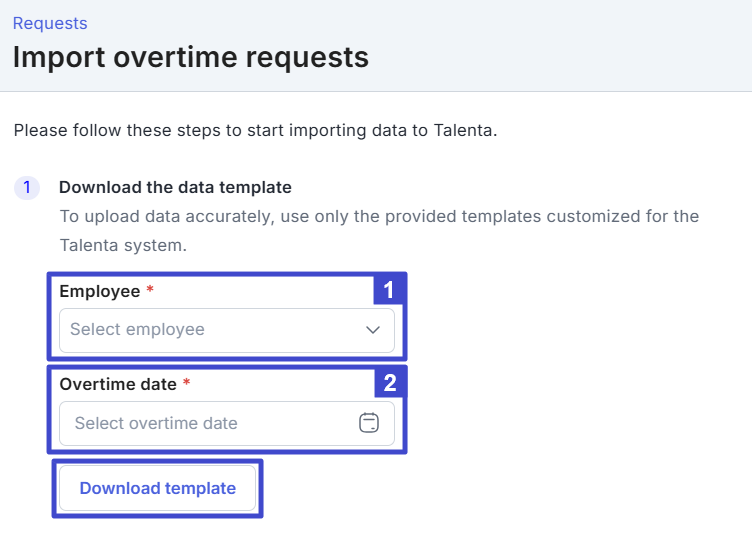
Task: Click the red asterisk beside Overtime date
Action: 186,384
